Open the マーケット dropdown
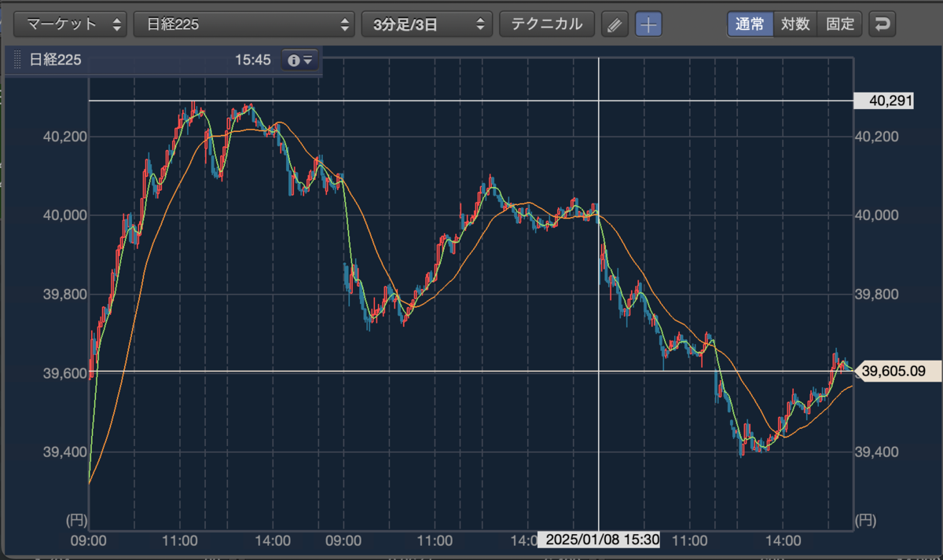Viewport: 943px width, 560px height. [x=71, y=24]
